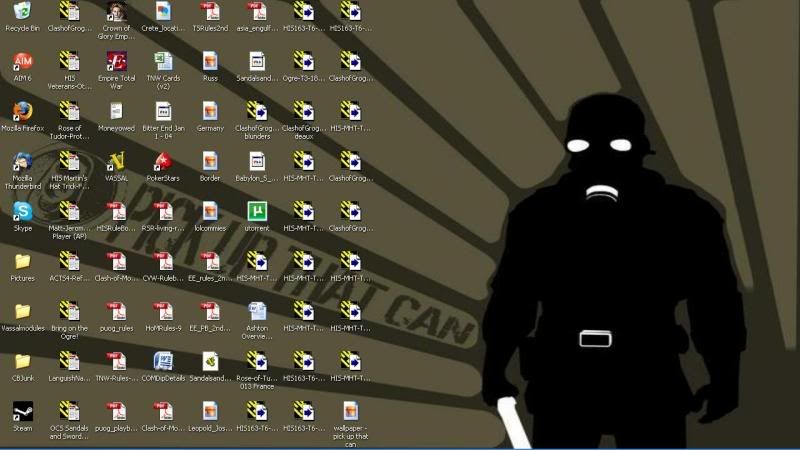Select the Russ image file
This screenshot has width=800, height=450.
point(210,61)
